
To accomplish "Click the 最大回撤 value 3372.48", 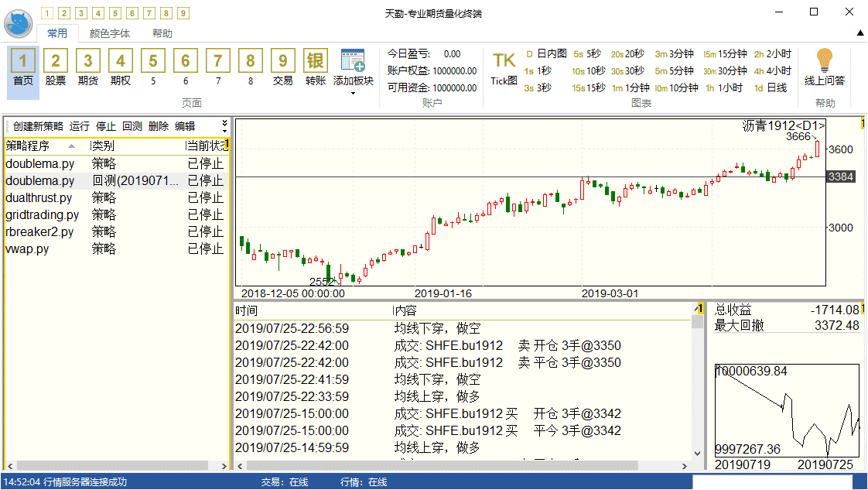I will click(x=836, y=326).
